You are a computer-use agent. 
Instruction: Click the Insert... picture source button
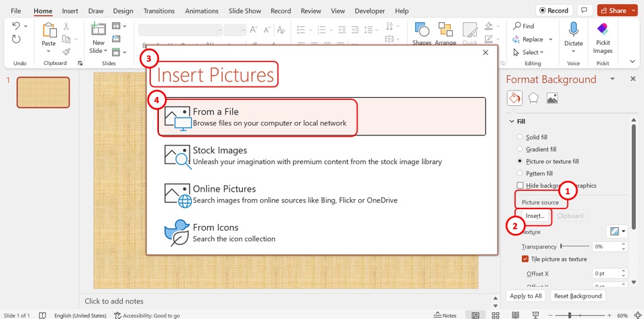point(535,216)
